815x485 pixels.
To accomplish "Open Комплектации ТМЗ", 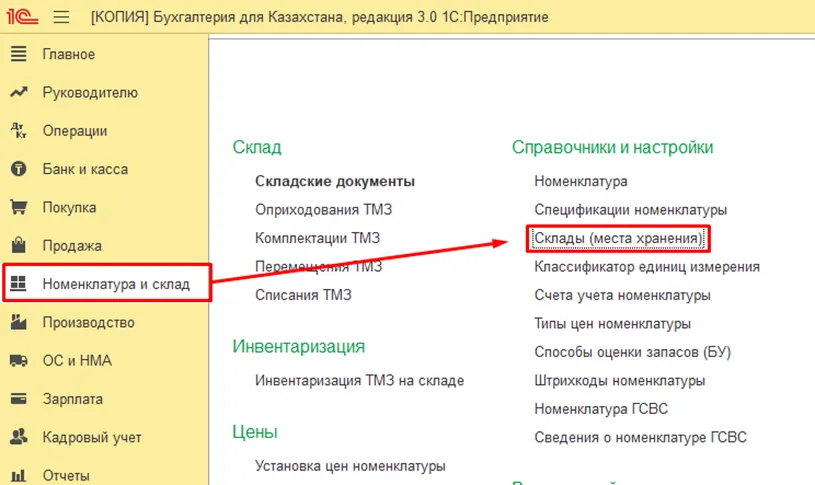I will 317,238.
